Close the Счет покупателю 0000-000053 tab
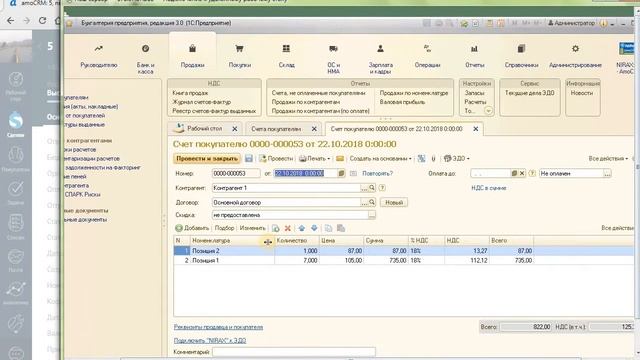This screenshot has height=360, width=640. tap(476, 129)
